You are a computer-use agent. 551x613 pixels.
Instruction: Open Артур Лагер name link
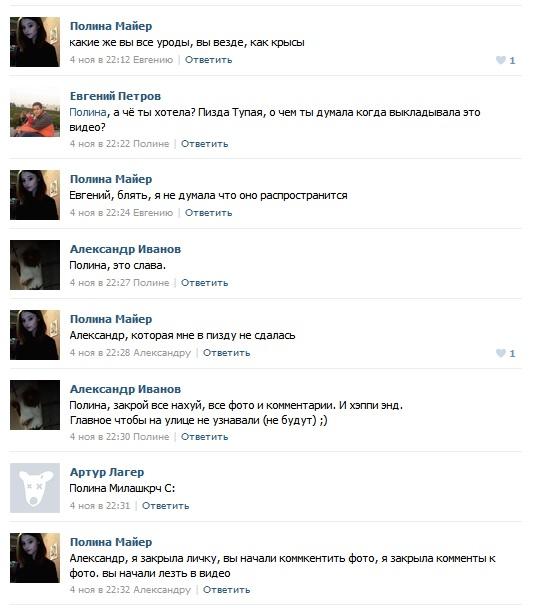coord(107,472)
